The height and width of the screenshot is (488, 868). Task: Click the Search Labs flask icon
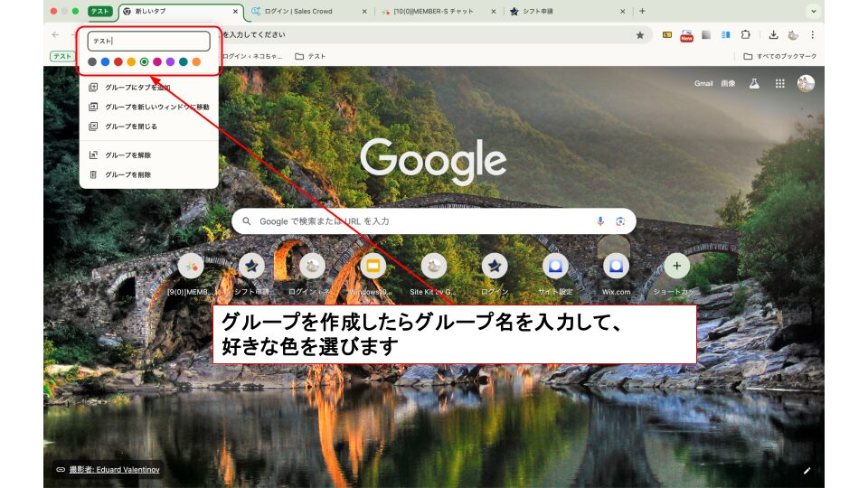(x=753, y=83)
